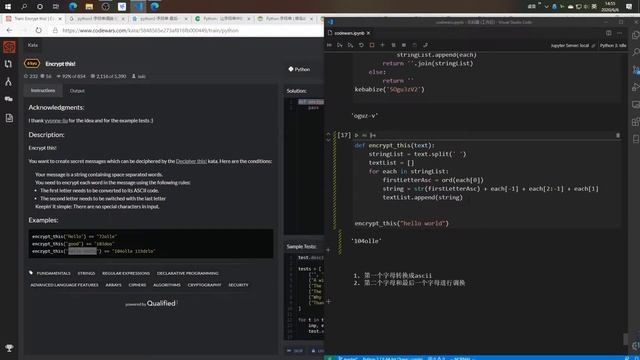This screenshot has width=640, height=360.
Task: Activate Visual Studio Code taskbar icon
Action: (x=138, y=6)
